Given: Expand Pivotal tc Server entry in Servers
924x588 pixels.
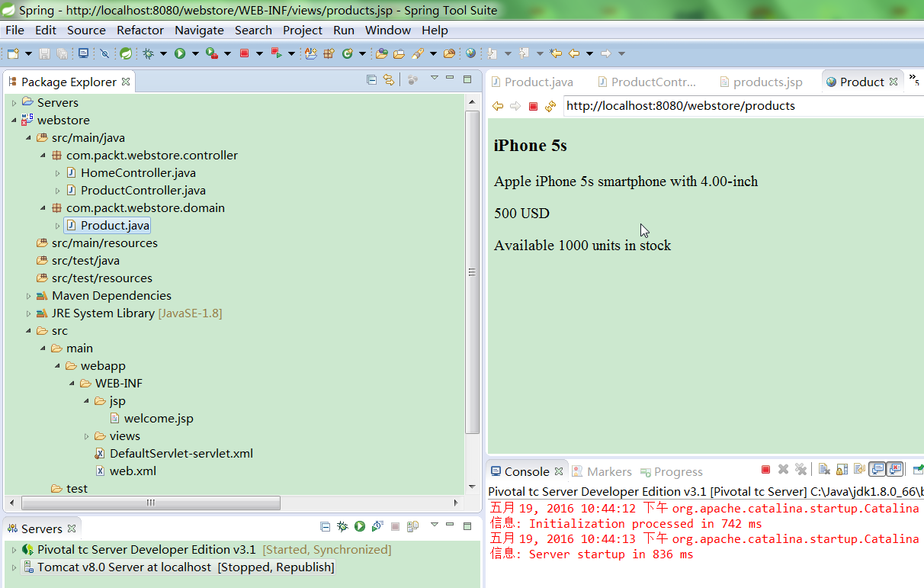Looking at the screenshot, I should (x=14, y=550).
